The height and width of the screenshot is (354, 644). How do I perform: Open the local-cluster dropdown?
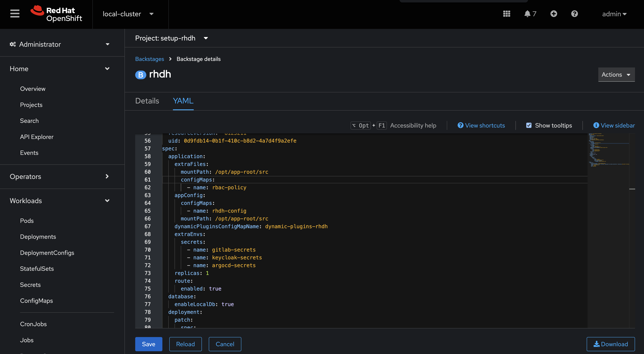(x=128, y=14)
